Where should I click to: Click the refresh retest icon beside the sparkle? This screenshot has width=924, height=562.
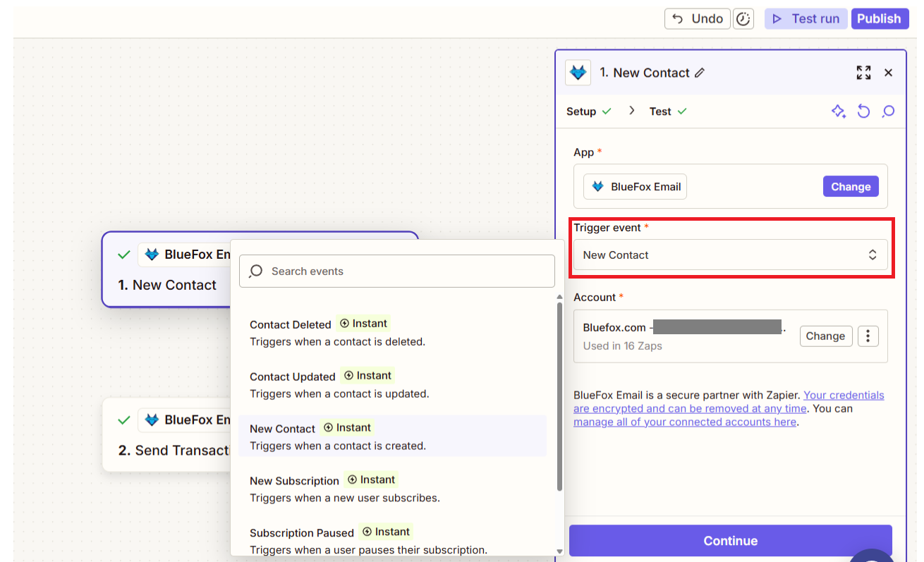pyautogui.click(x=863, y=111)
